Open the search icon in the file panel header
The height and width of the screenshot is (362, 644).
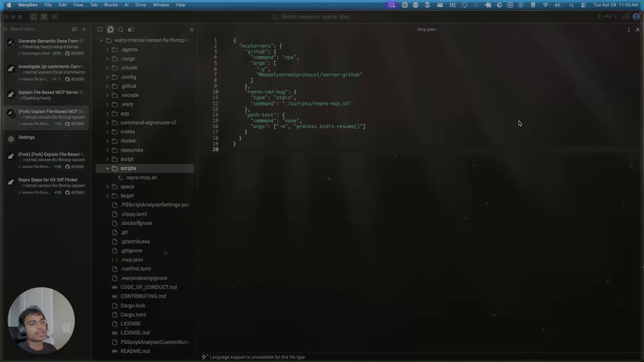(121, 30)
